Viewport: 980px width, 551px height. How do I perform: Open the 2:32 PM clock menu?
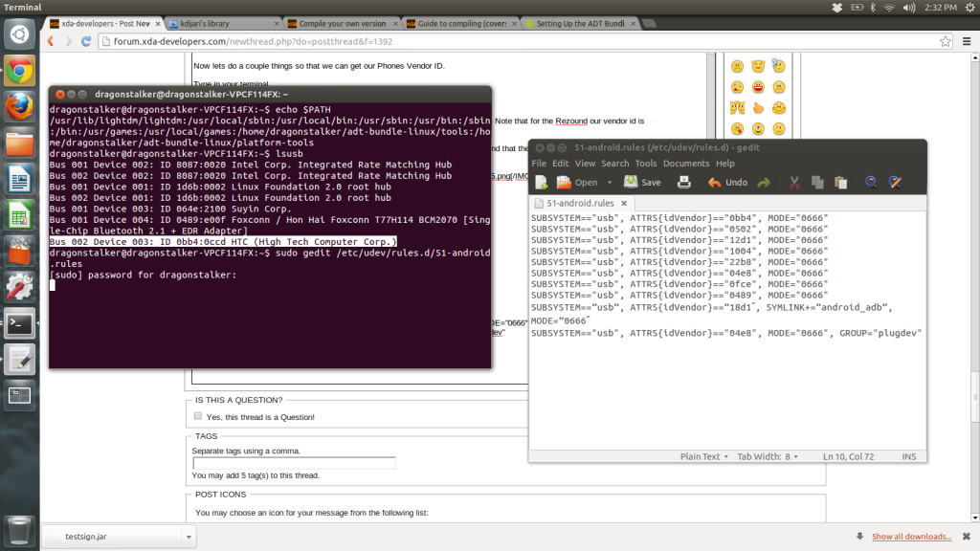(x=941, y=8)
